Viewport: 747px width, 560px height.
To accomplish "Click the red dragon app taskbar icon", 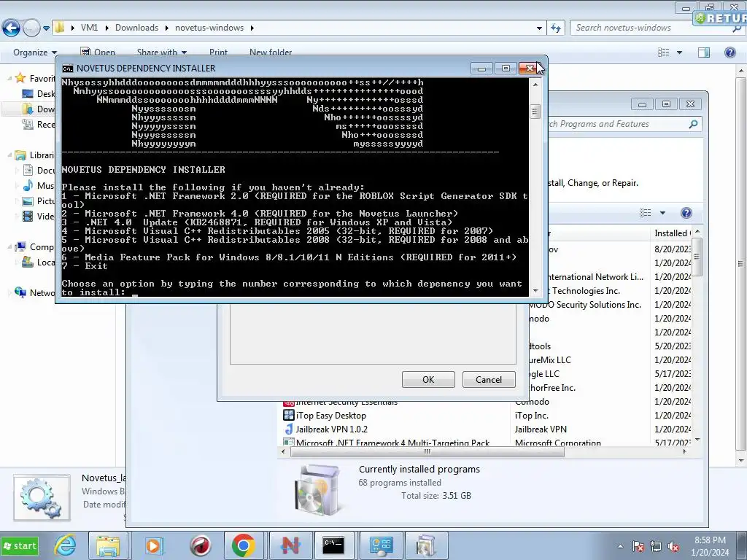I will [x=200, y=545].
